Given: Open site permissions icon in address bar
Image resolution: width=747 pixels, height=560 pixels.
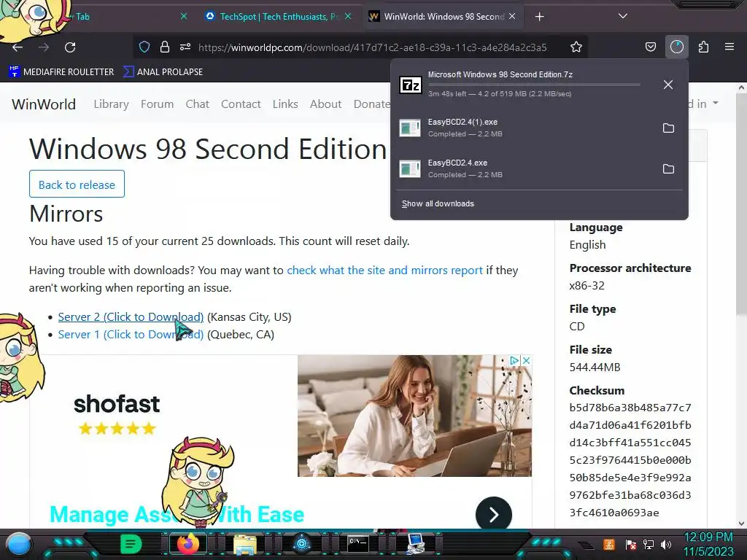Looking at the screenshot, I should point(185,47).
